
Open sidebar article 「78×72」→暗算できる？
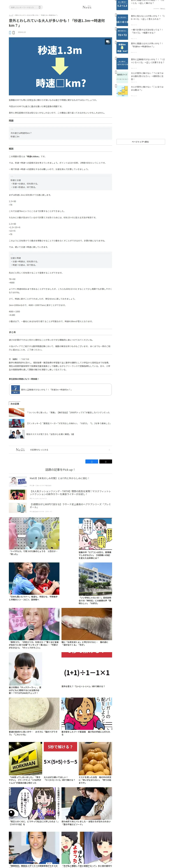(148, 31)
